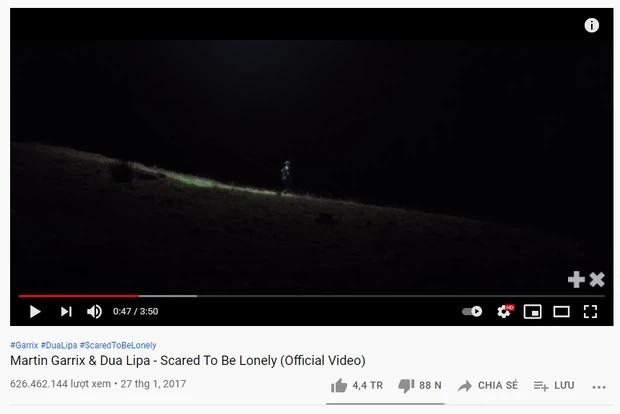Open the #ScaredToBeLonely hashtag link

pyautogui.click(x=118, y=345)
